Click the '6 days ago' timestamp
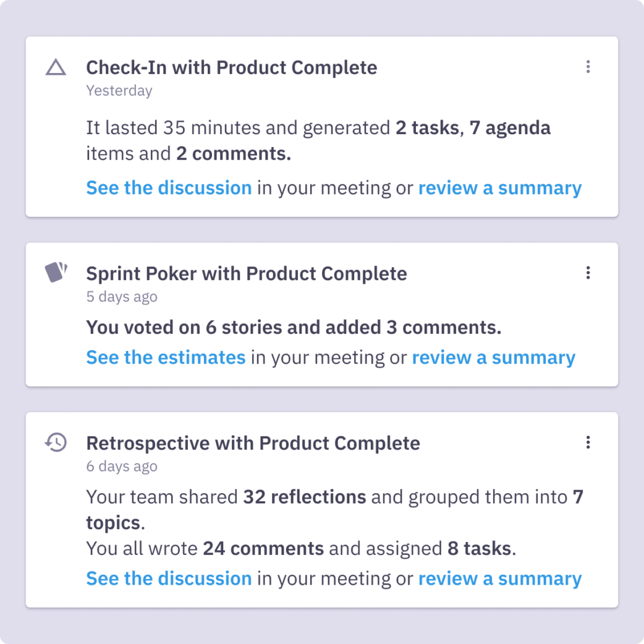Screen dimensions: 644x644 (x=122, y=467)
